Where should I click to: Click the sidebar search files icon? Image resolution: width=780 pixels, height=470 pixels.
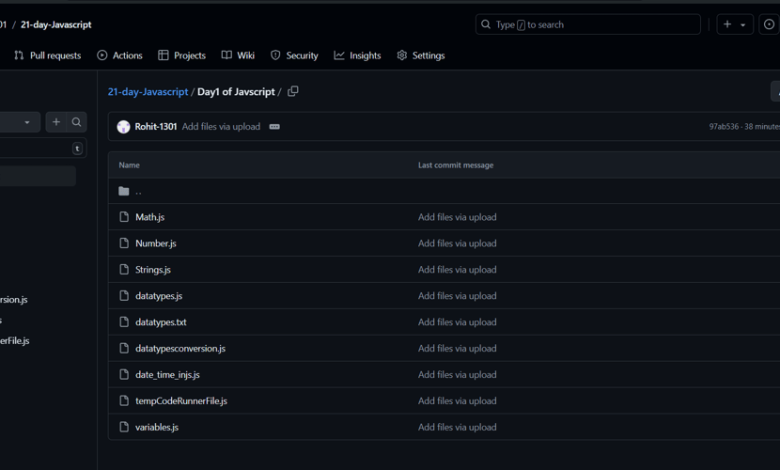[x=76, y=122]
